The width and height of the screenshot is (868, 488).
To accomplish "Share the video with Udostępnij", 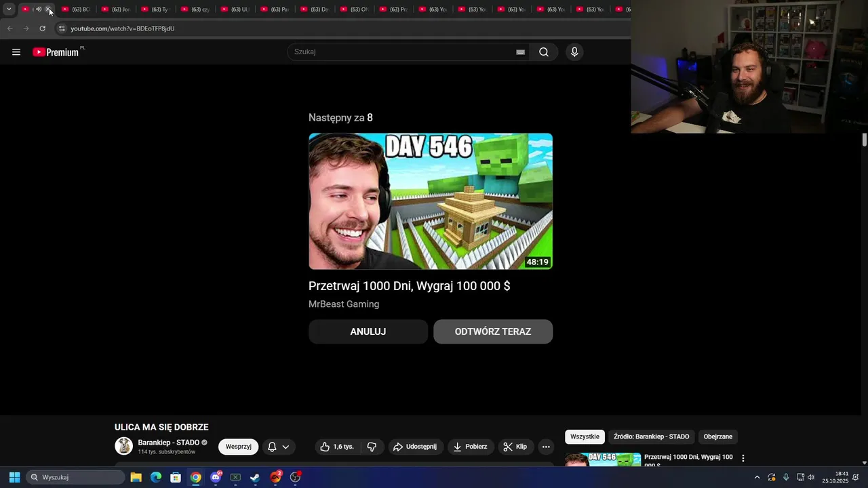I will pyautogui.click(x=415, y=447).
